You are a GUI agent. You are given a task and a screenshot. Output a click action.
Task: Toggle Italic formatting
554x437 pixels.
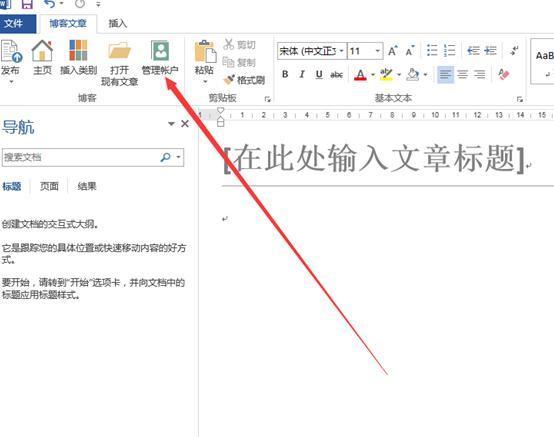302,74
